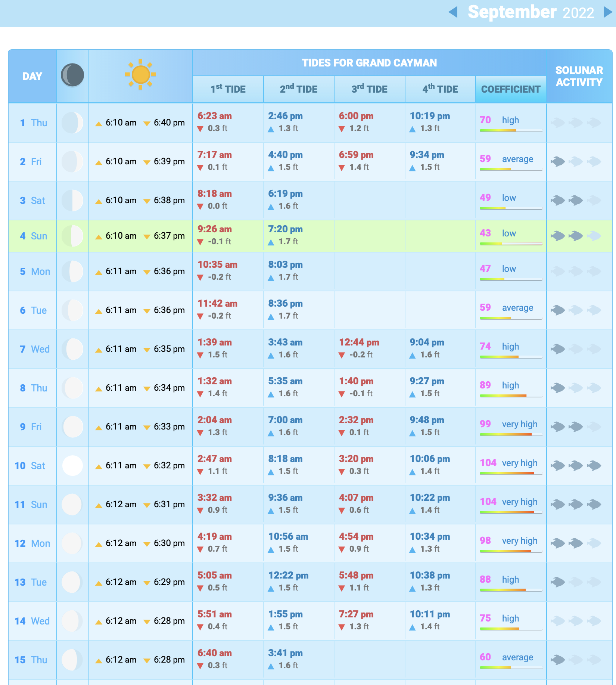This screenshot has height=685, width=616.
Task: Click coefficient bar for day 9 (99)
Action: (510, 434)
